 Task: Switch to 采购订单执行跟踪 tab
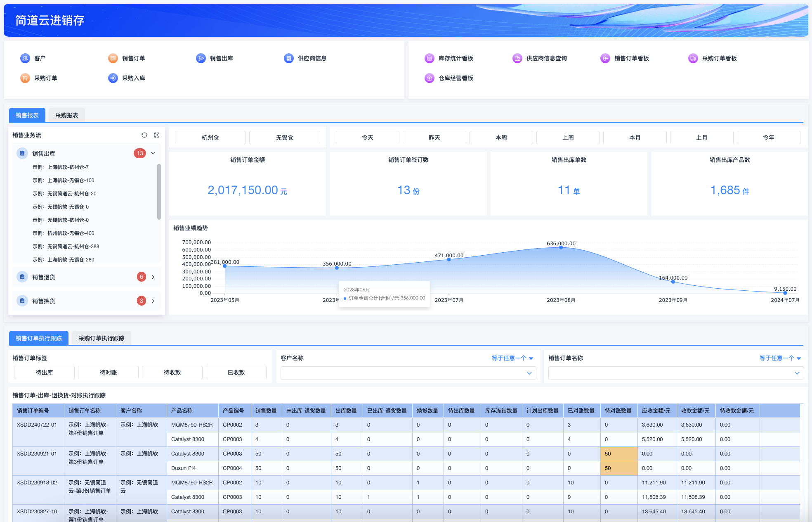point(101,338)
